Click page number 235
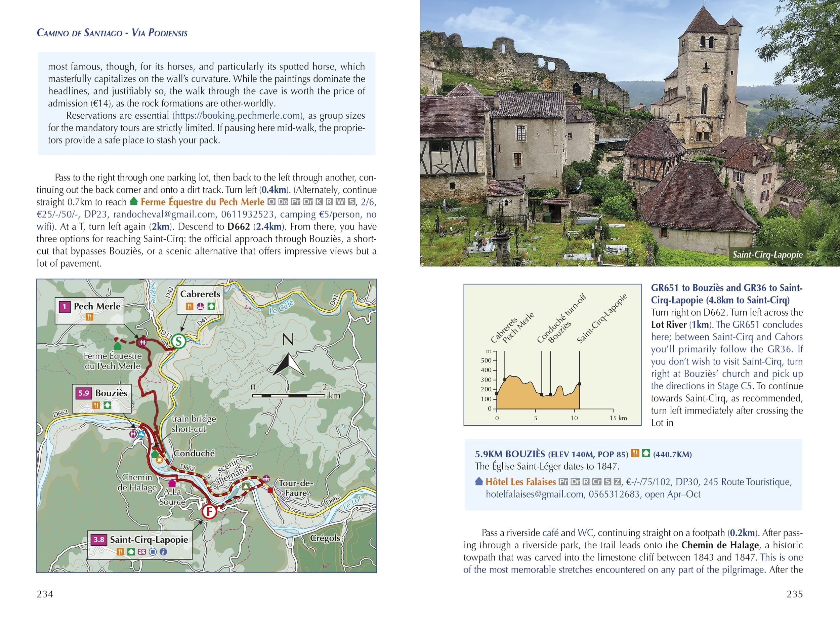The image size is (840, 623). 795,594
